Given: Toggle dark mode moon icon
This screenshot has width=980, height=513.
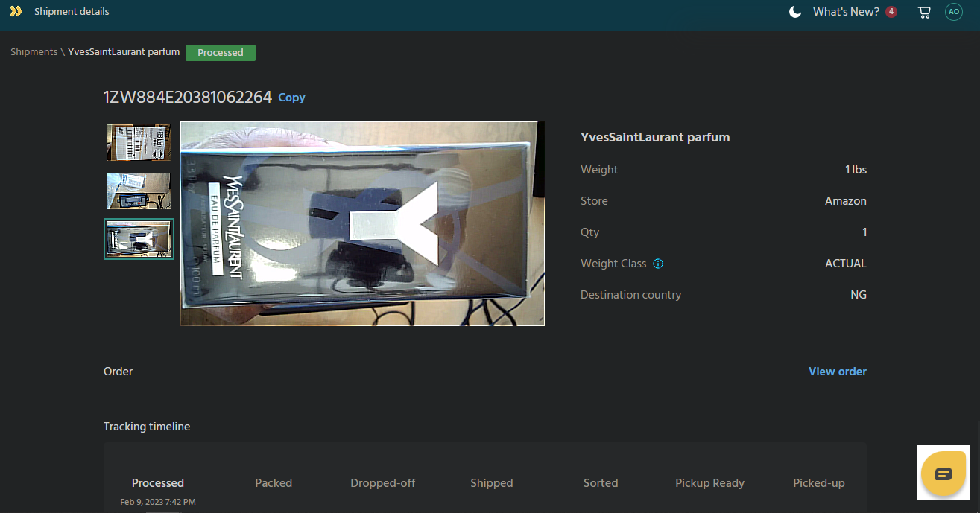Looking at the screenshot, I should point(795,12).
